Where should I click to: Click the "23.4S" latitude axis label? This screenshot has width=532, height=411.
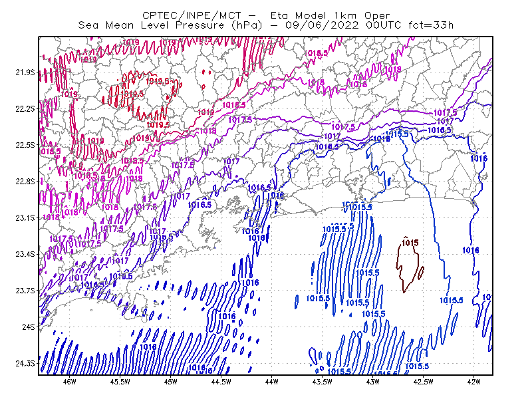(x=25, y=254)
